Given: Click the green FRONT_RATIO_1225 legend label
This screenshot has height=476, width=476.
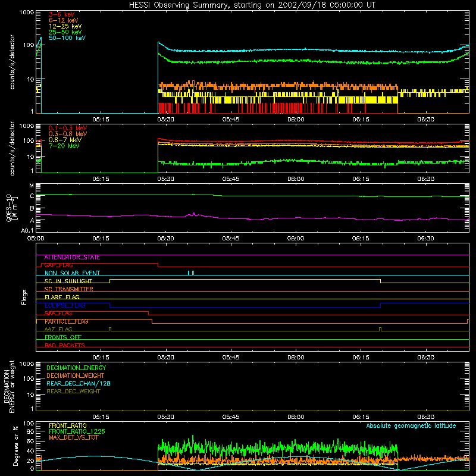Looking at the screenshot, I should 77,431.
